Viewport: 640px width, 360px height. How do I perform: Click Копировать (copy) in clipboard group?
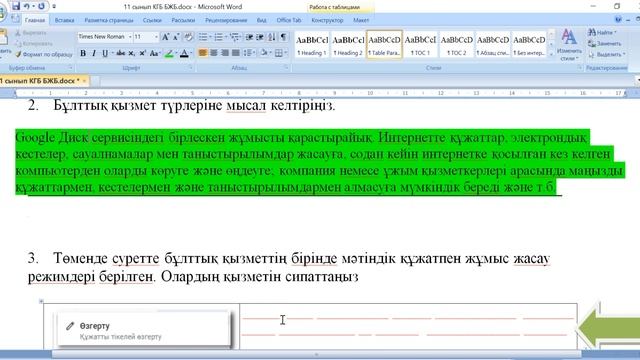click(34, 43)
